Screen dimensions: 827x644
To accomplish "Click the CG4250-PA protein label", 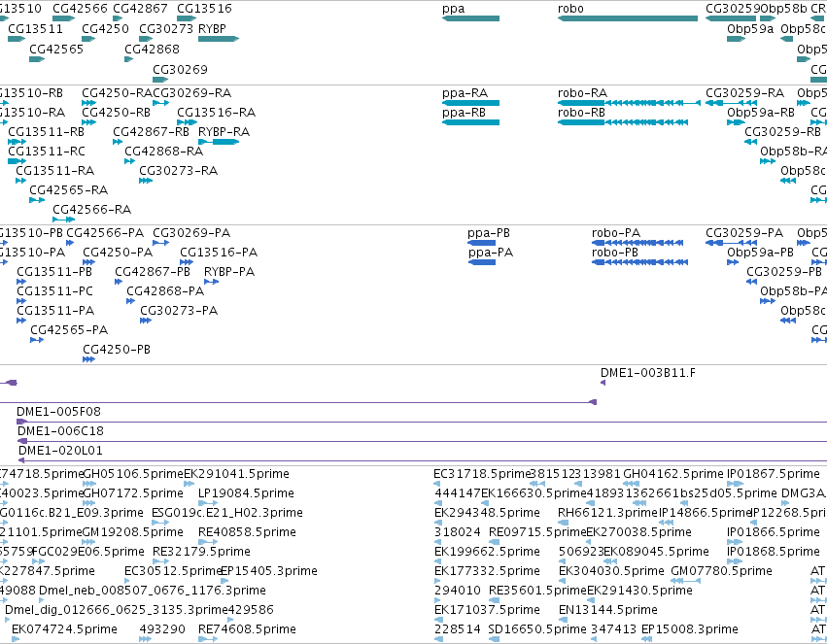I will (x=118, y=253).
